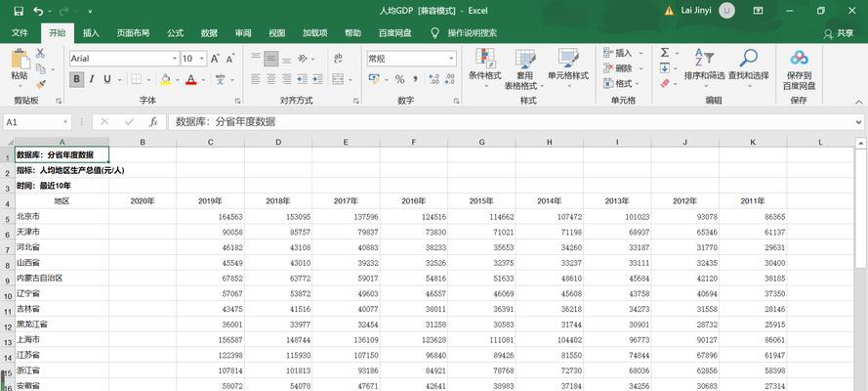Apply percent style icon
Screen dimensions: 868x391
click(399, 80)
